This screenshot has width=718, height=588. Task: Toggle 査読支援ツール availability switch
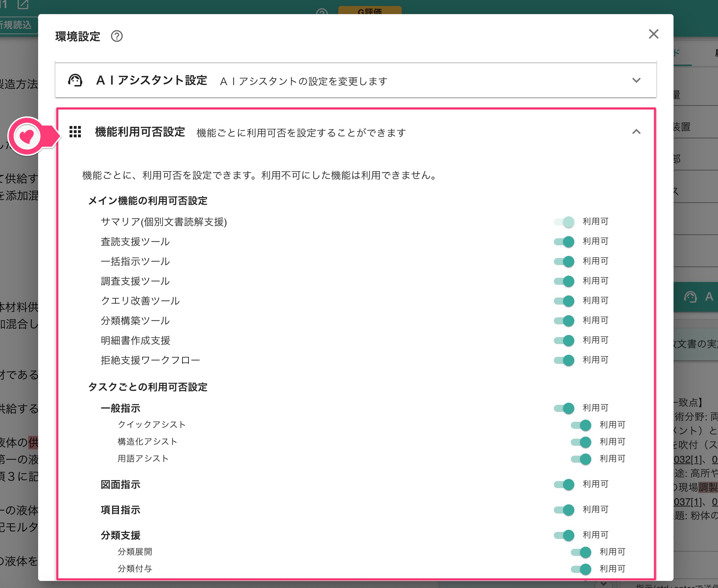tap(564, 241)
